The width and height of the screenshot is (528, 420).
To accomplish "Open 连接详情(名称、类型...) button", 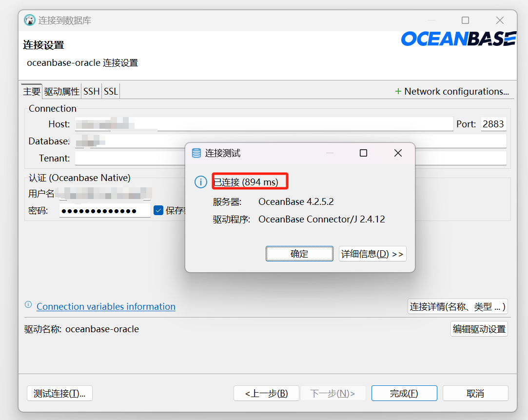I will tap(458, 306).
